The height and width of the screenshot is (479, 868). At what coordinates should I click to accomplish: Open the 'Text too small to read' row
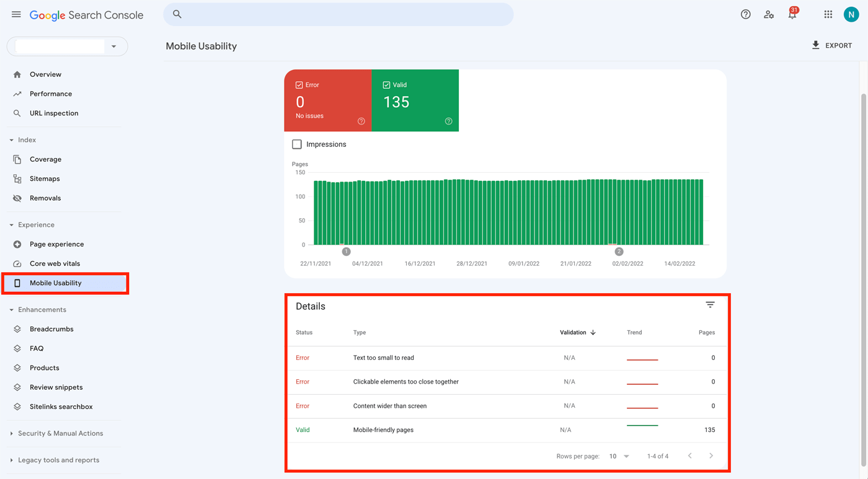coord(383,358)
